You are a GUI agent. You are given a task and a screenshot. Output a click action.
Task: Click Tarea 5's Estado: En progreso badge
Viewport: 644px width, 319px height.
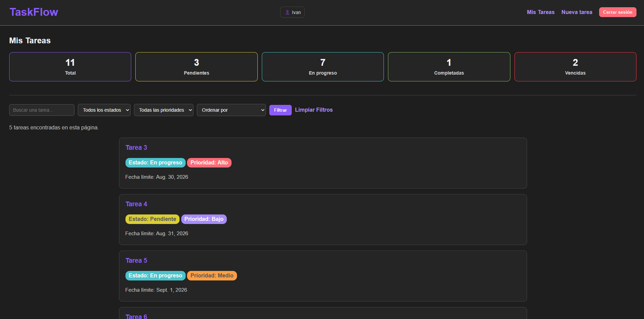155,275
